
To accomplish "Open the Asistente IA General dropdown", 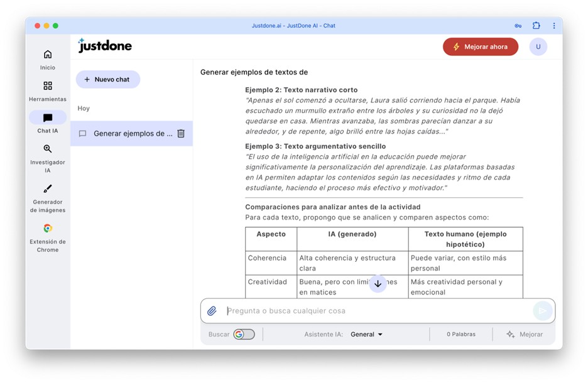I will (x=367, y=334).
